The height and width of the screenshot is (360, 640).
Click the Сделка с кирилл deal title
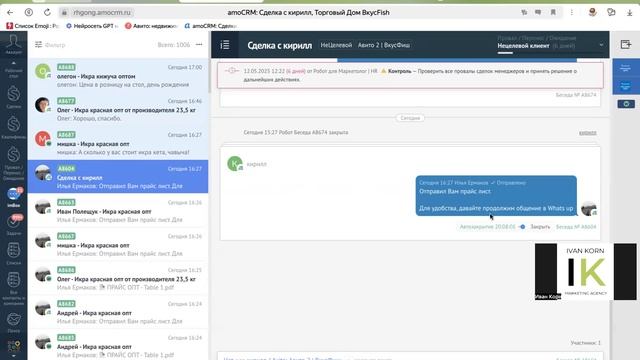tap(279, 45)
